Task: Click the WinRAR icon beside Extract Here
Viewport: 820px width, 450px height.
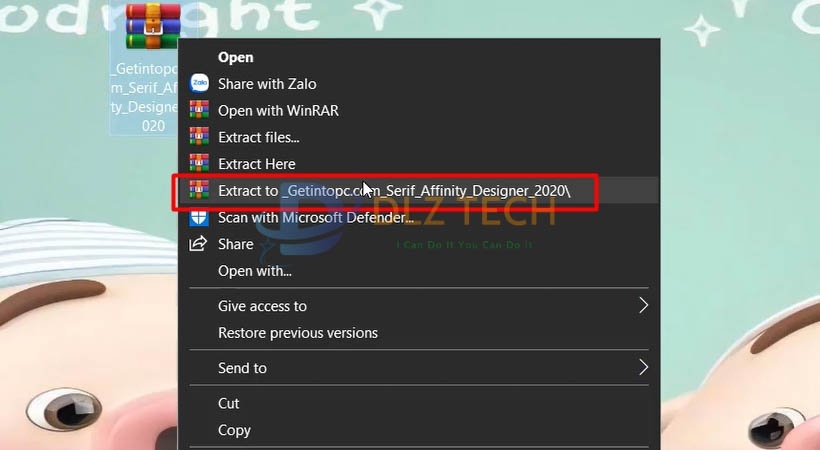Action: tap(199, 163)
